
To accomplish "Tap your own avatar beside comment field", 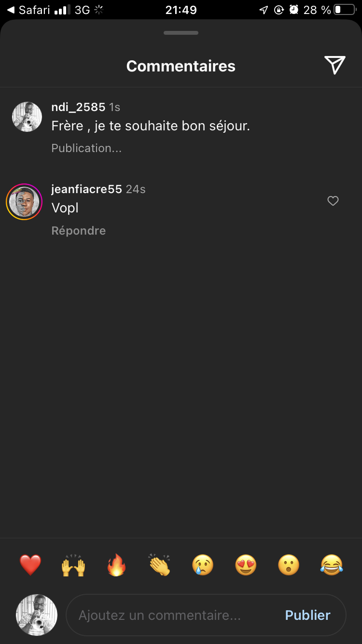I will 37,615.
